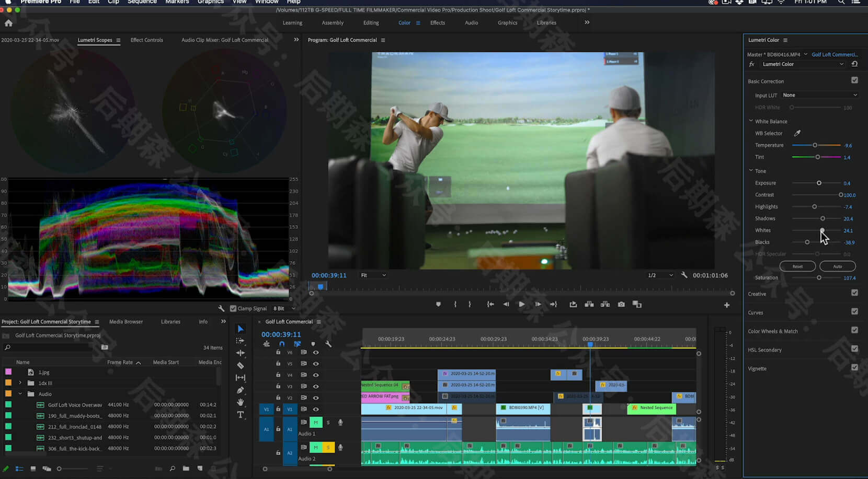Toggle the Vignette checkbox
Image resolution: width=868 pixels, height=479 pixels.
pos(854,368)
